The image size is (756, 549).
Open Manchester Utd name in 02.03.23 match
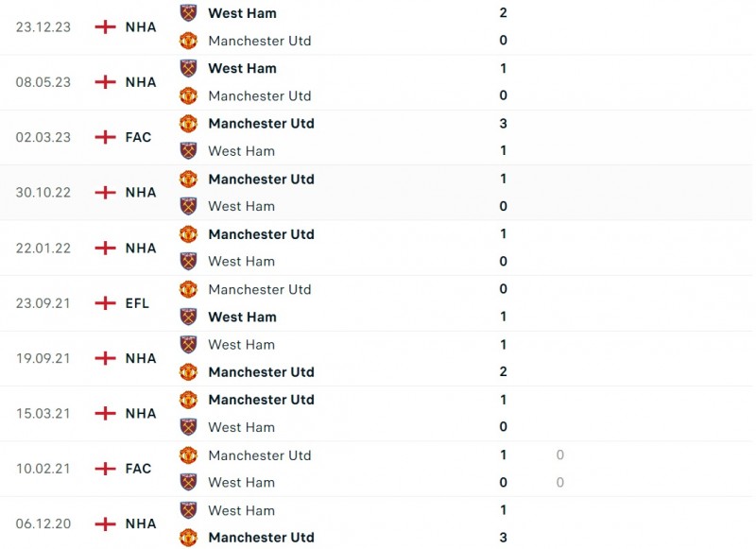tap(261, 124)
